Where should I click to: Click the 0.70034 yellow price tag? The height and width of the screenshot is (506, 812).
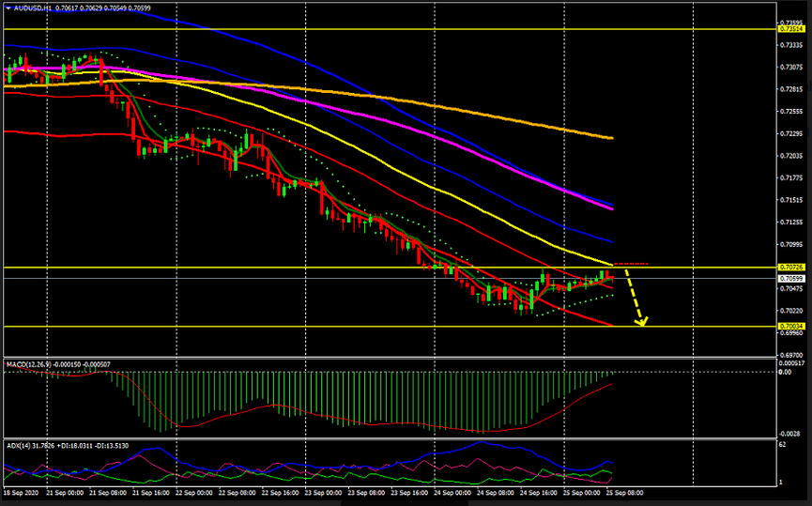coord(790,326)
